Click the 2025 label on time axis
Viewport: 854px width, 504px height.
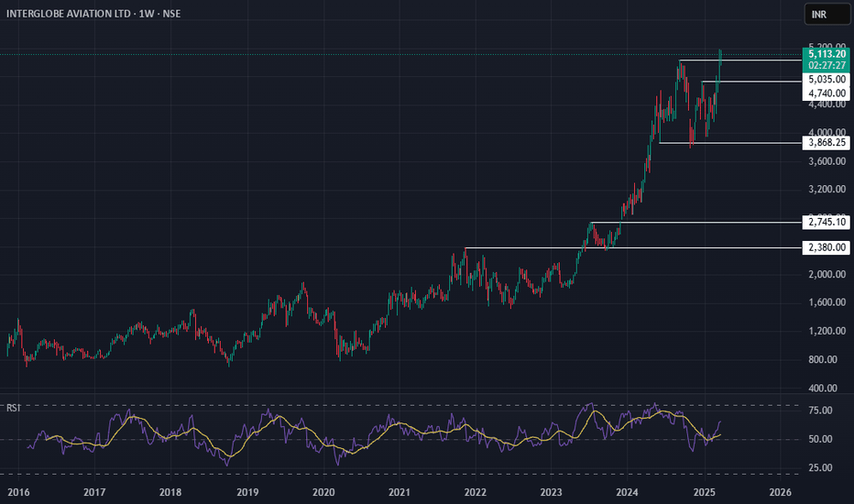[x=704, y=493]
